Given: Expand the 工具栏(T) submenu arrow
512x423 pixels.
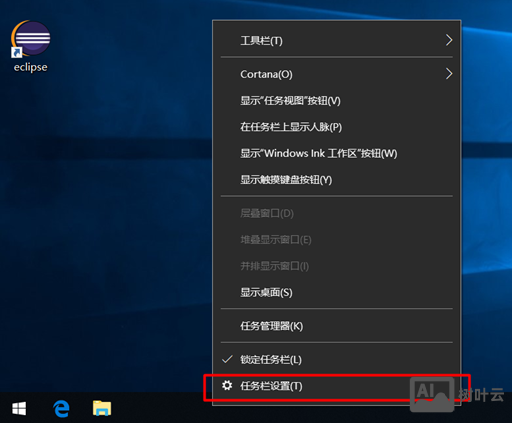Looking at the screenshot, I should point(449,40).
